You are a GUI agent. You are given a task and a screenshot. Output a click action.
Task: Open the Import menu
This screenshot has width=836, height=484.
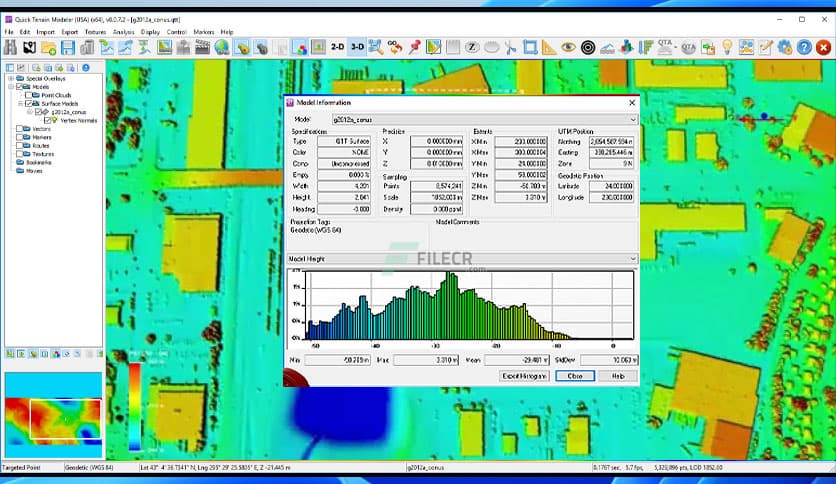[x=45, y=32]
